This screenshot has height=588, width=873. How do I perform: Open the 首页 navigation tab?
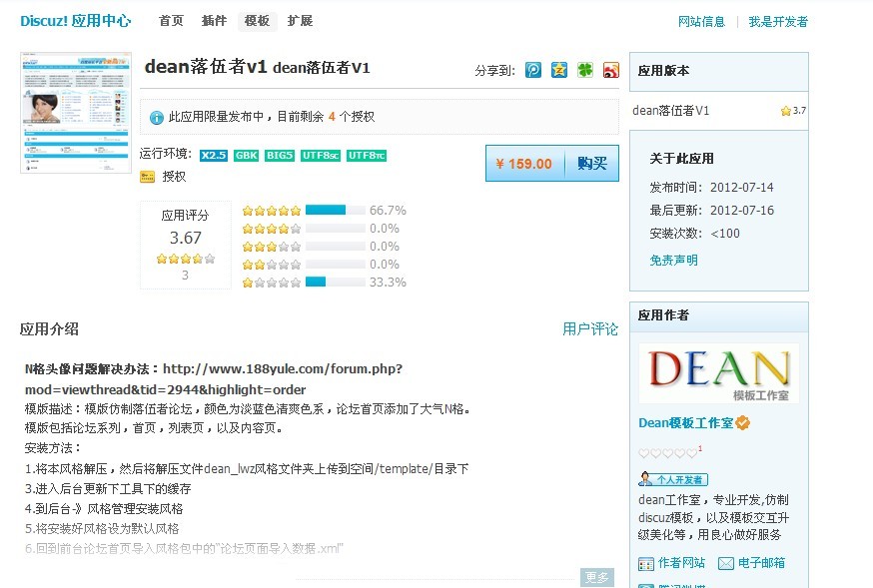[171, 21]
